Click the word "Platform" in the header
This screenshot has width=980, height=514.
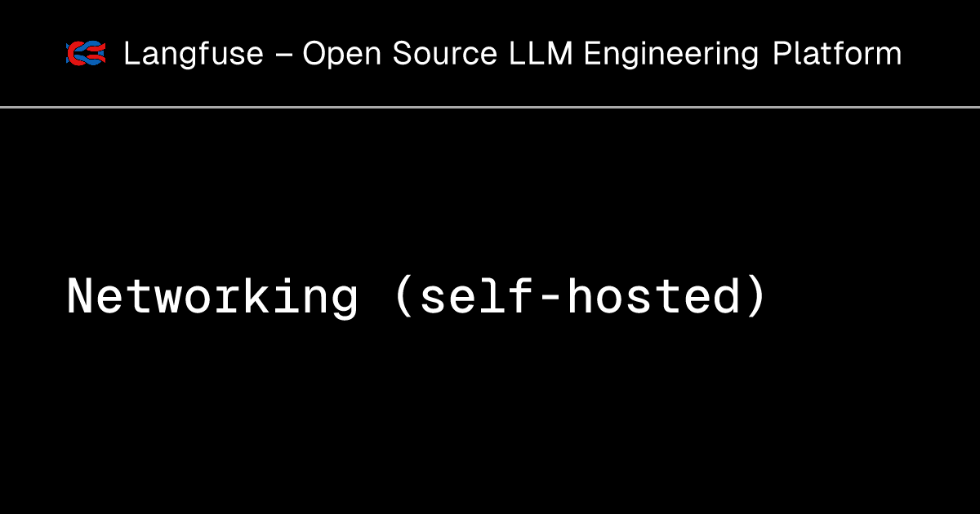click(x=837, y=54)
